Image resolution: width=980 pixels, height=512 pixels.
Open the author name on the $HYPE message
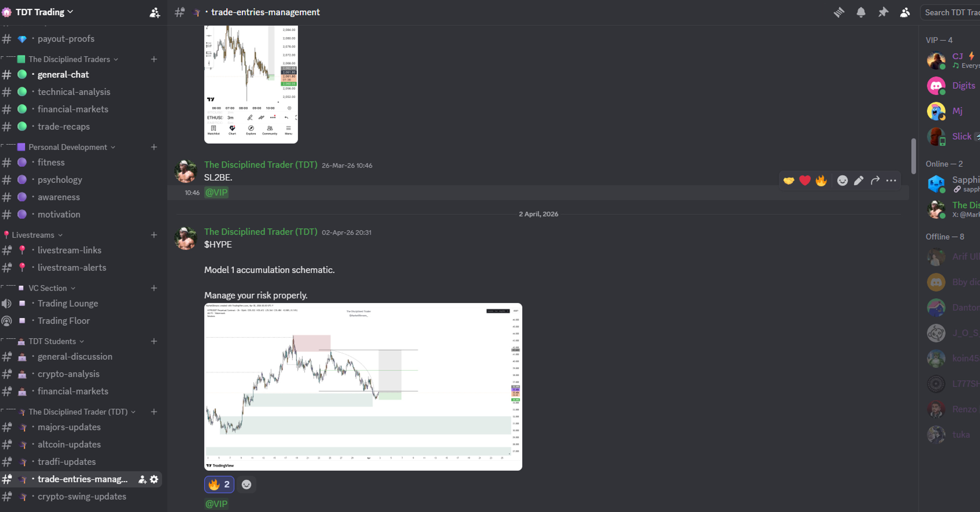coord(261,232)
